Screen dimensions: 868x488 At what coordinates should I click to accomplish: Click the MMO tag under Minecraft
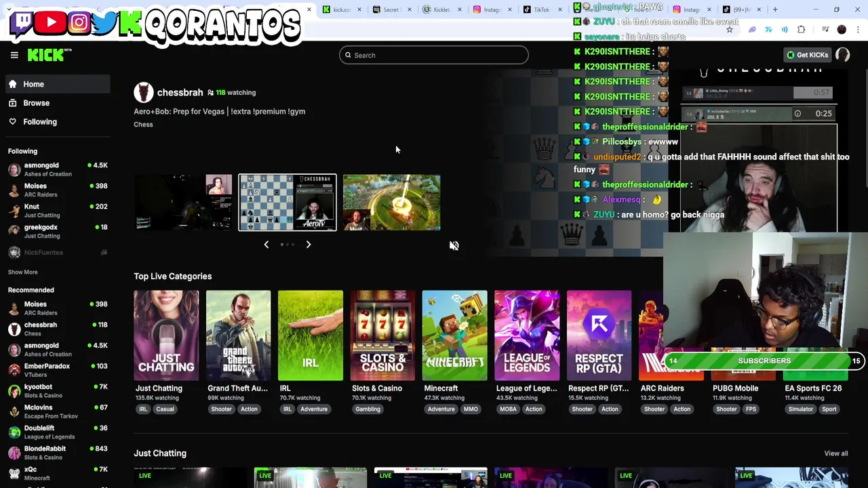pos(471,409)
